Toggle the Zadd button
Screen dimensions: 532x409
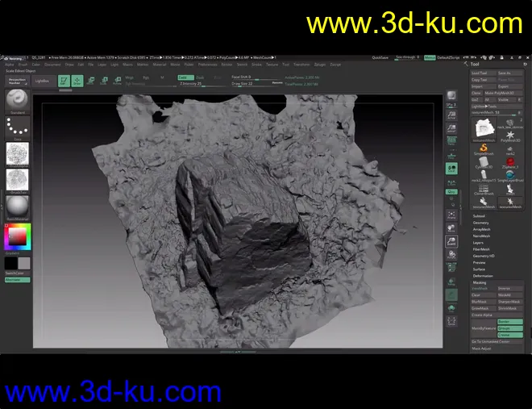[185, 77]
